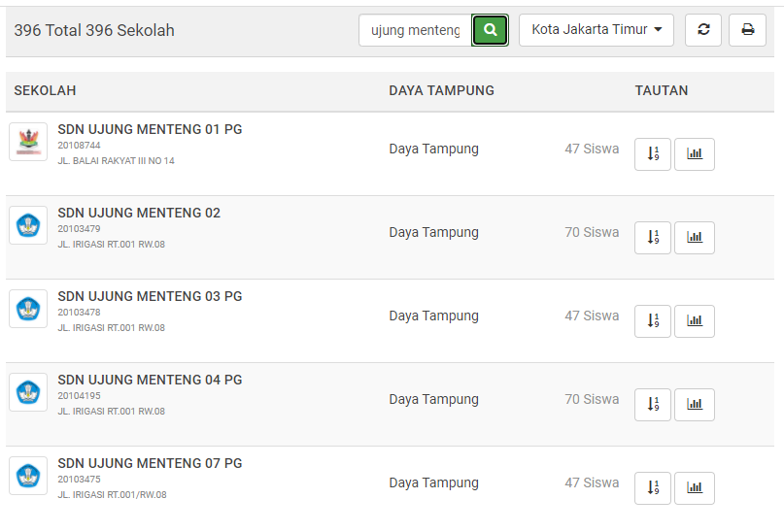Open ranking sort icon for SDN Ujung Menteng 04 PG
The image size is (784, 532).
point(653,405)
